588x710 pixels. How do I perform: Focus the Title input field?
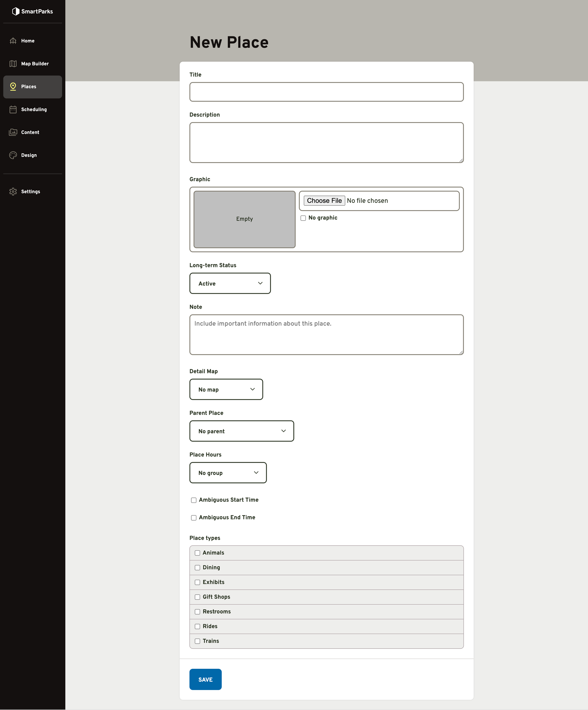pyautogui.click(x=326, y=92)
